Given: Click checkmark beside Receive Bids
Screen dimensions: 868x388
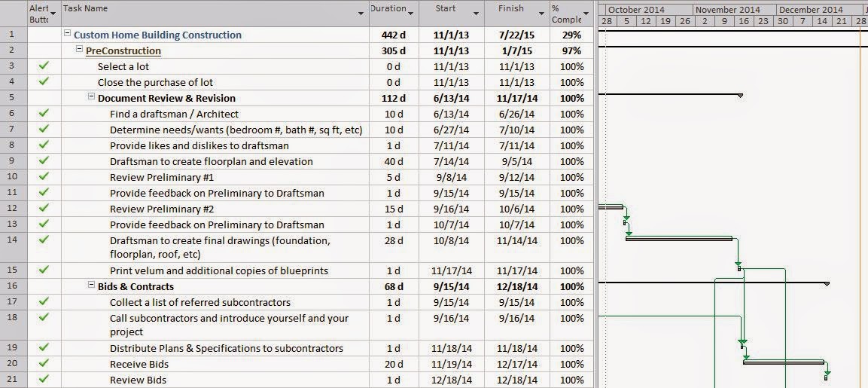Looking at the screenshot, I should click(x=44, y=364).
